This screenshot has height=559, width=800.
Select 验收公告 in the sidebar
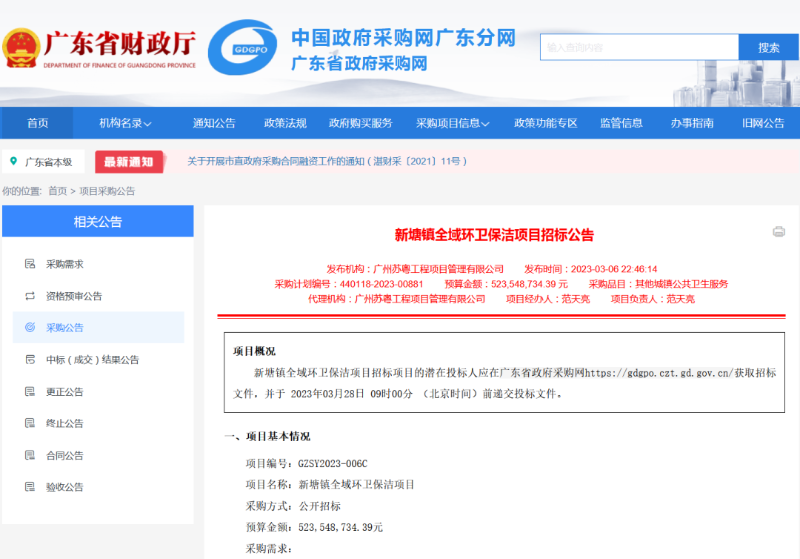tap(64, 487)
